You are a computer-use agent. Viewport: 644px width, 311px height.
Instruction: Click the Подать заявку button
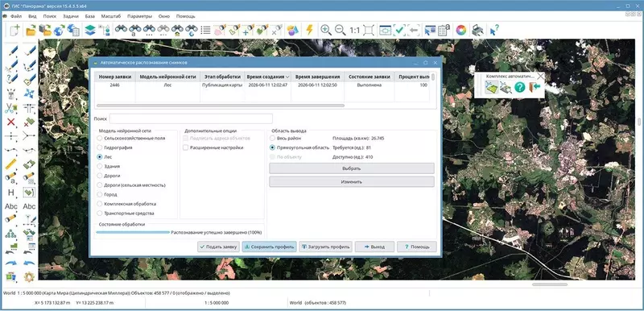click(x=218, y=247)
